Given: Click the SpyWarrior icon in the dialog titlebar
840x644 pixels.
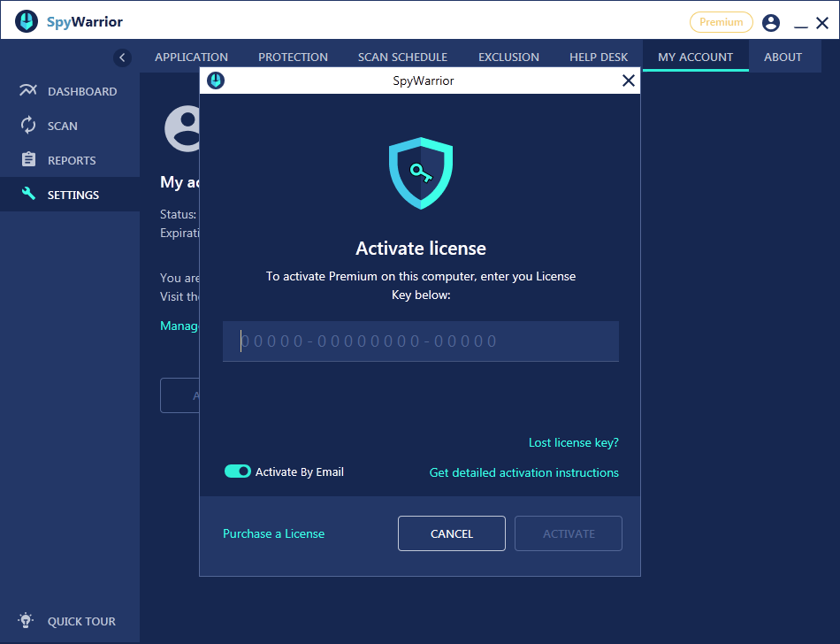Looking at the screenshot, I should 215,80.
